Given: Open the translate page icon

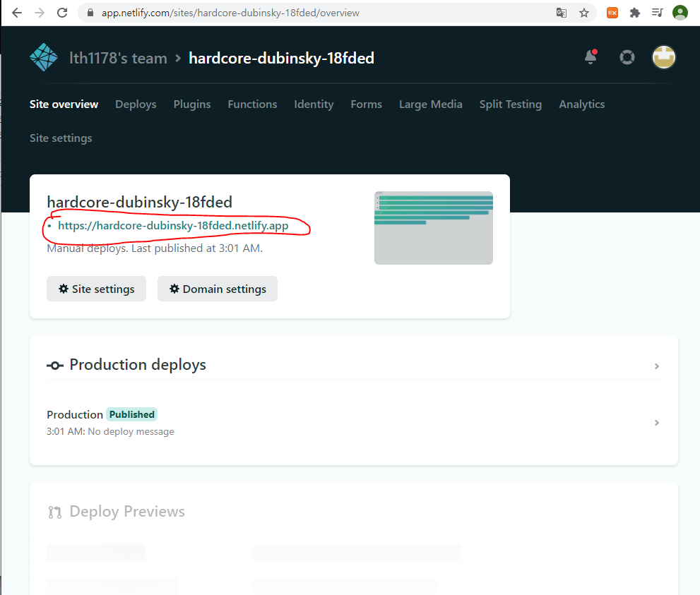Looking at the screenshot, I should (561, 13).
